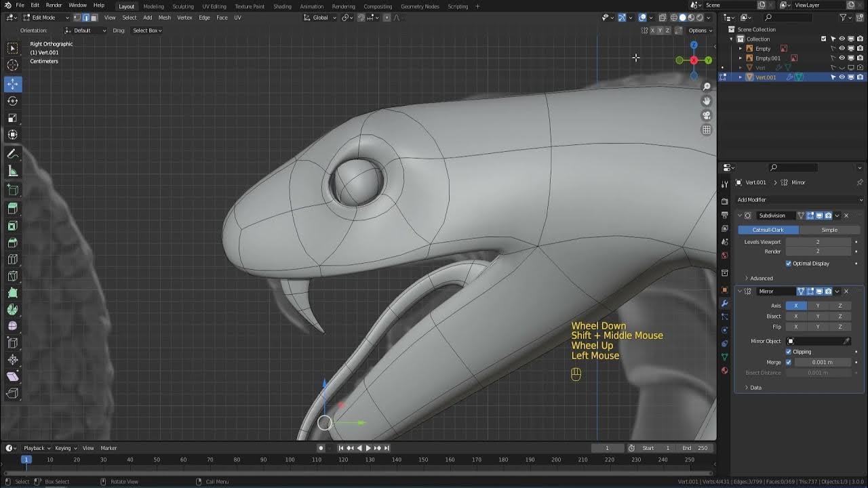Activate the Transform tool
This screenshot has width=868, height=488.
click(x=13, y=135)
